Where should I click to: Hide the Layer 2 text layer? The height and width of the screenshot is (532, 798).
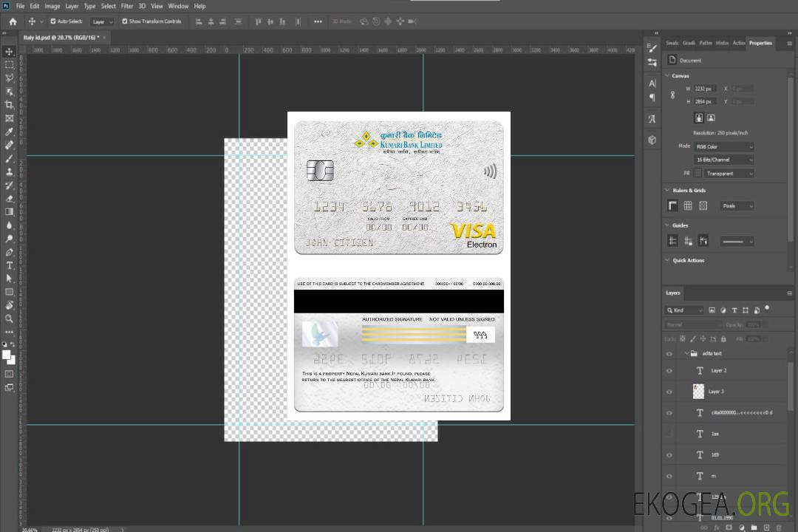tap(669, 371)
